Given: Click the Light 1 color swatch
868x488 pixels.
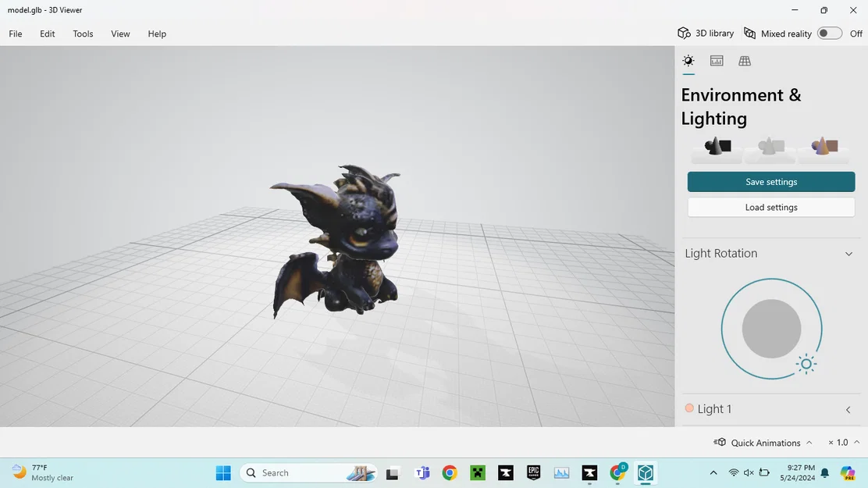Looking at the screenshot, I should coord(689,408).
